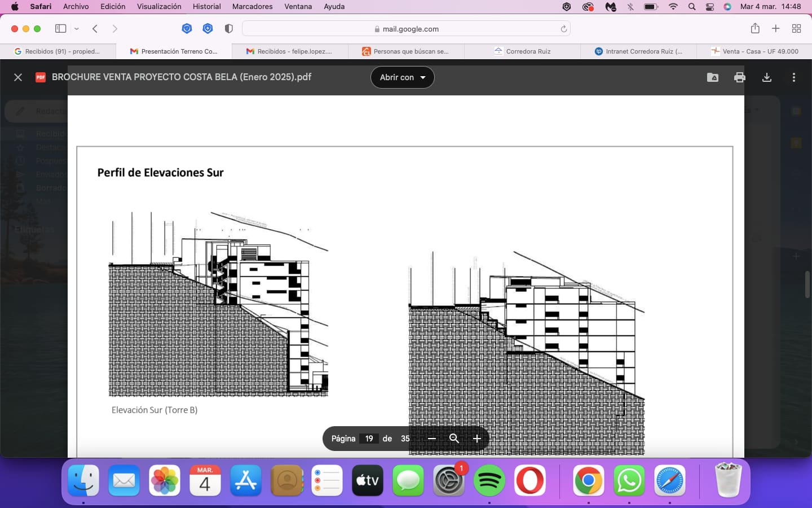Show the tab overview grid
The width and height of the screenshot is (812, 508).
click(797, 29)
